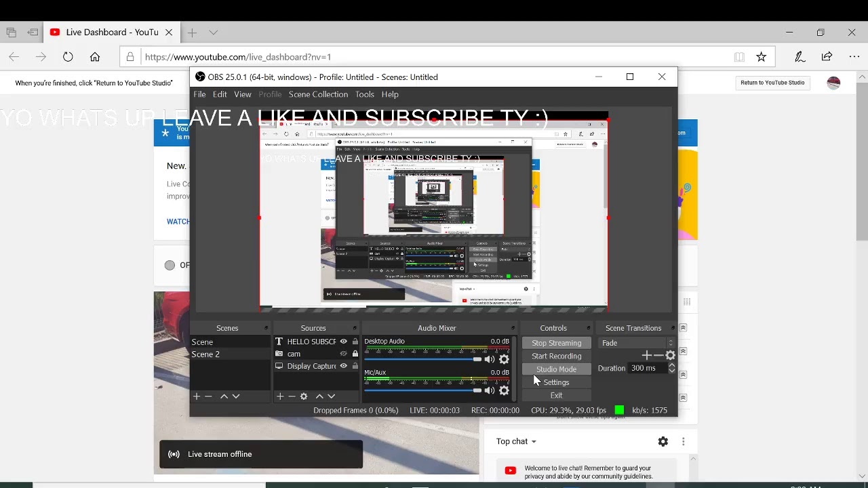Open the View menu in OBS
The width and height of the screenshot is (868, 488).
(x=243, y=94)
